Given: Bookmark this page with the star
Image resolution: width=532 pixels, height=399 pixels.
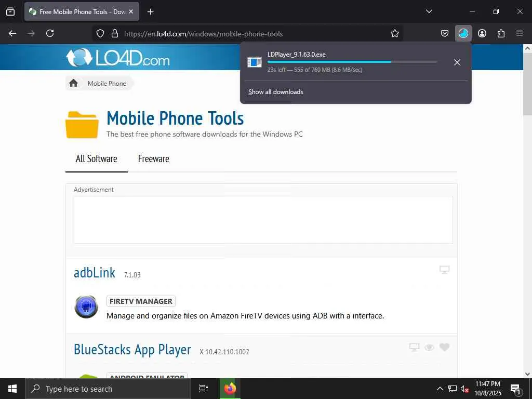Looking at the screenshot, I should pyautogui.click(x=395, y=34).
